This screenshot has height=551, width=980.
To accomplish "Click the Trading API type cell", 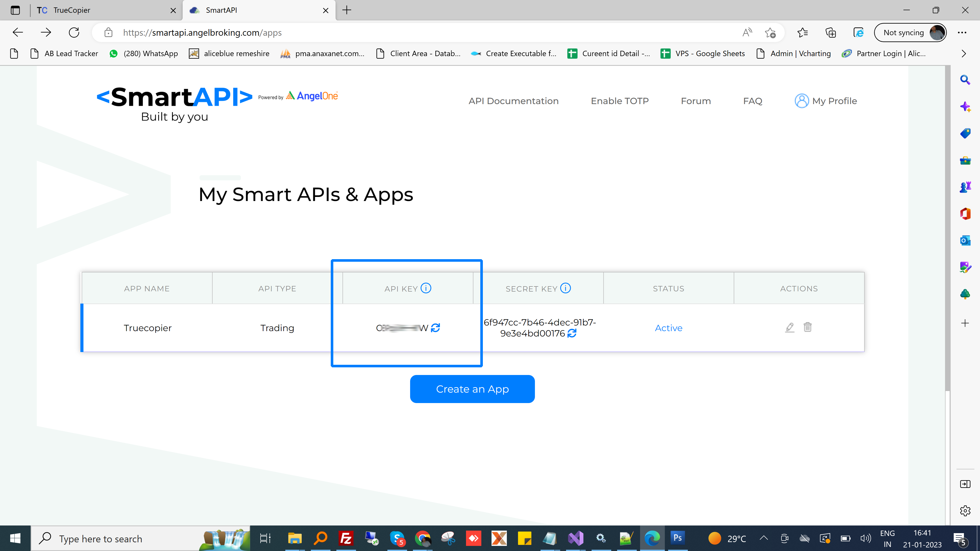I will click(277, 328).
